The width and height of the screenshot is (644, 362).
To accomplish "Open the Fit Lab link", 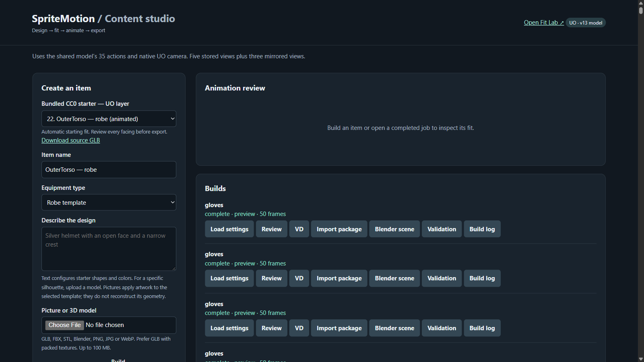I will point(544,23).
